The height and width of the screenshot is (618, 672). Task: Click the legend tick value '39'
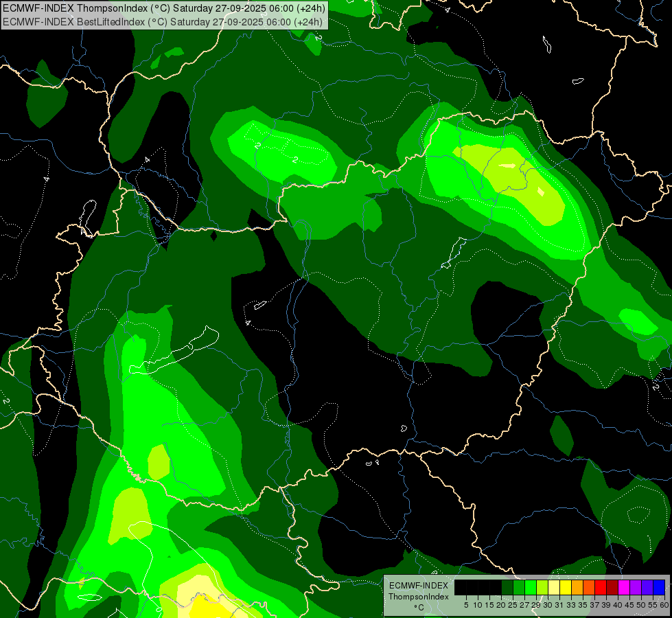606,605
